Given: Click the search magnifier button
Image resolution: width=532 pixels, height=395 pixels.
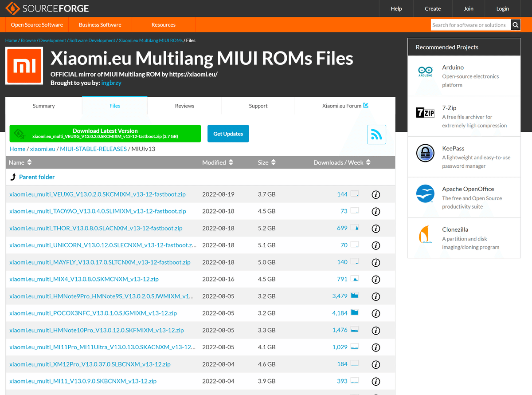Looking at the screenshot, I should (x=516, y=25).
